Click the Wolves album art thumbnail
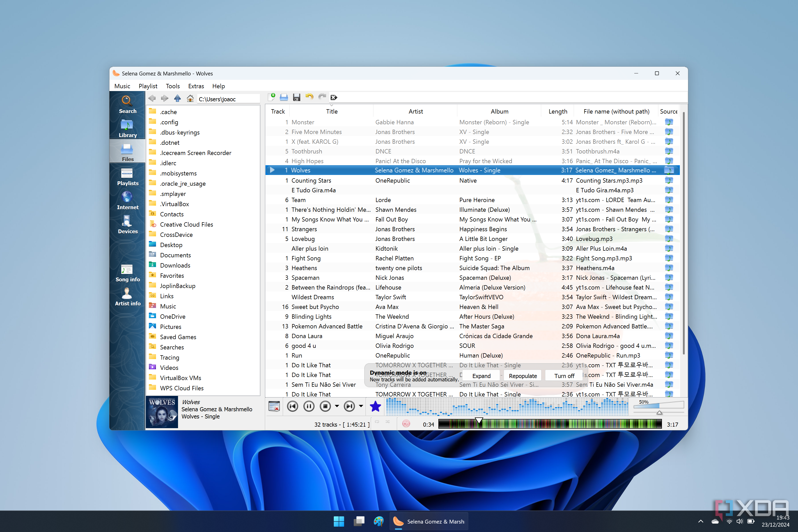The height and width of the screenshot is (532, 798). click(x=162, y=412)
